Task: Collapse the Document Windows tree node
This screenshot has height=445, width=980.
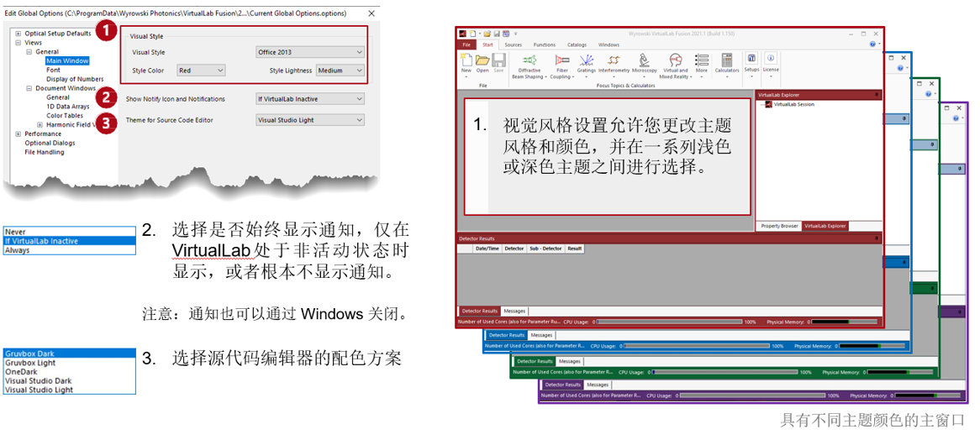Action: (29, 89)
